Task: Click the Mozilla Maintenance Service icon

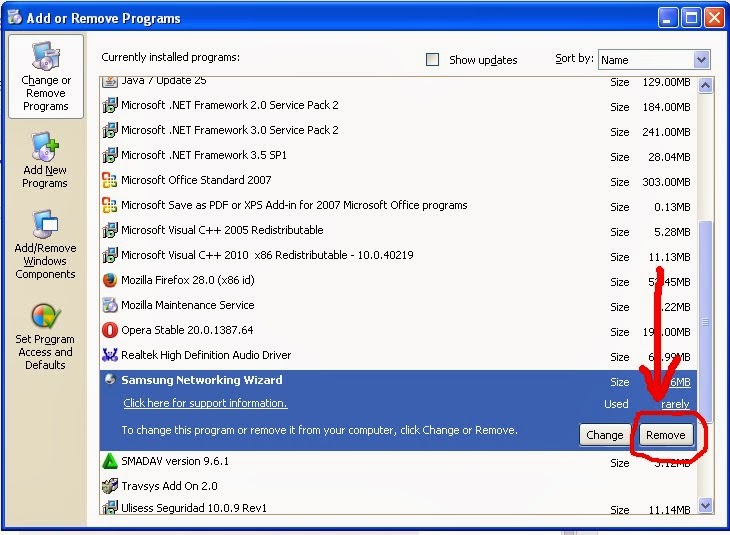Action: [x=110, y=305]
